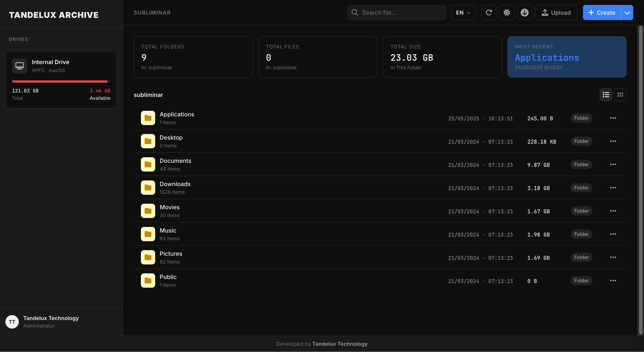Toggle the light/dark theme sun icon
This screenshot has width=644, height=352.
[506, 13]
